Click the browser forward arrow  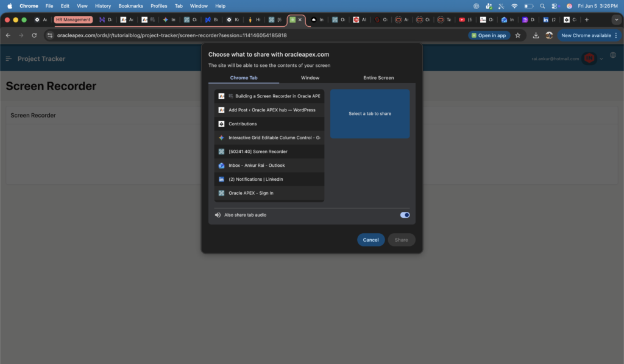click(21, 35)
